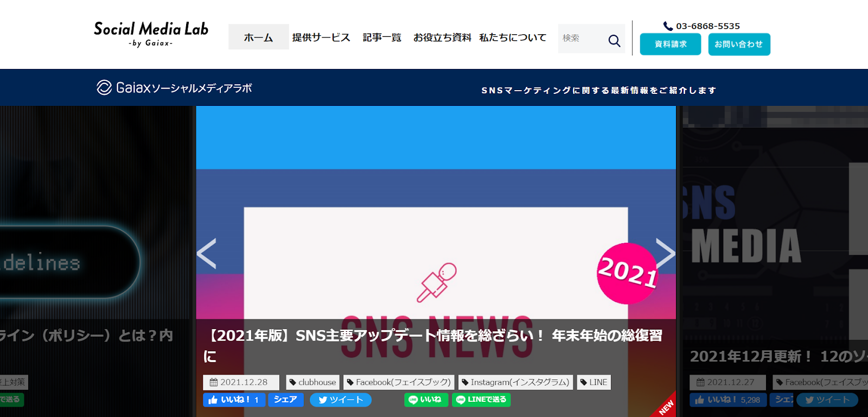This screenshot has width=868, height=417.
Task: Click the search magnifier icon
Action: coord(614,41)
